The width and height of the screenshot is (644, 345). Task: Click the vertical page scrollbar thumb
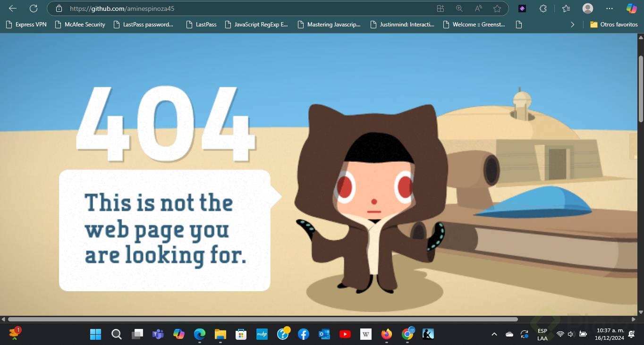(x=641, y=88)
